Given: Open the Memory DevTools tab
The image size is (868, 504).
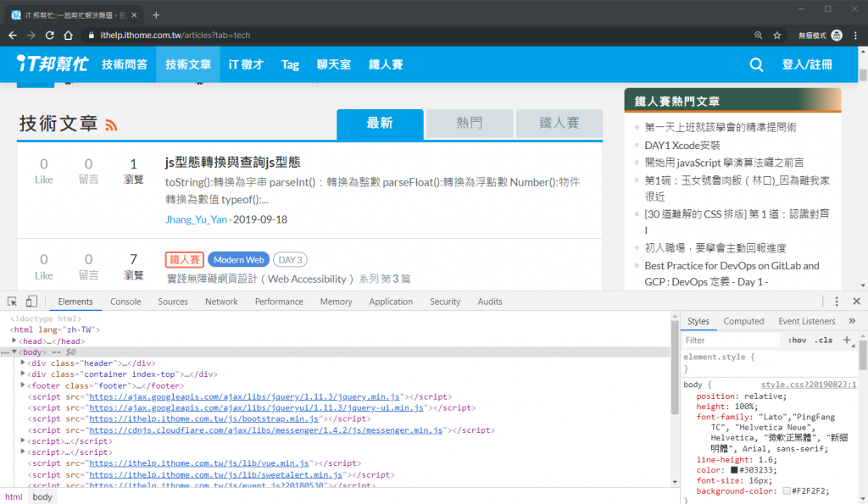Looking at the screenshot, I should (336, 302).
